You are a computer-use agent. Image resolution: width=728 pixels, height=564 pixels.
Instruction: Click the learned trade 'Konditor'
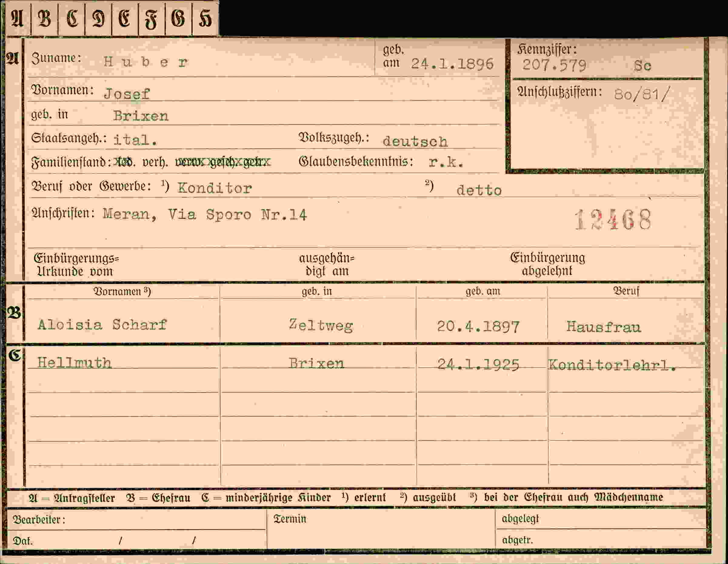[x=215, y=188]
